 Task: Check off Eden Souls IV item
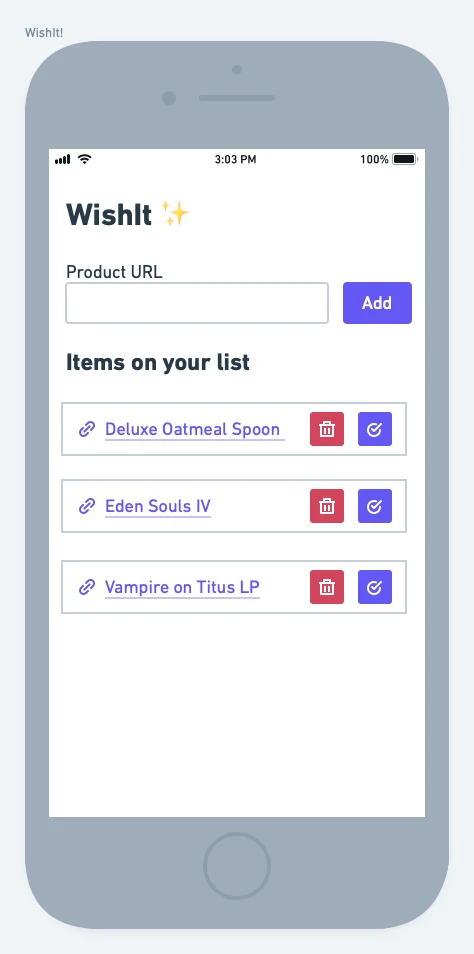(375, 506)
